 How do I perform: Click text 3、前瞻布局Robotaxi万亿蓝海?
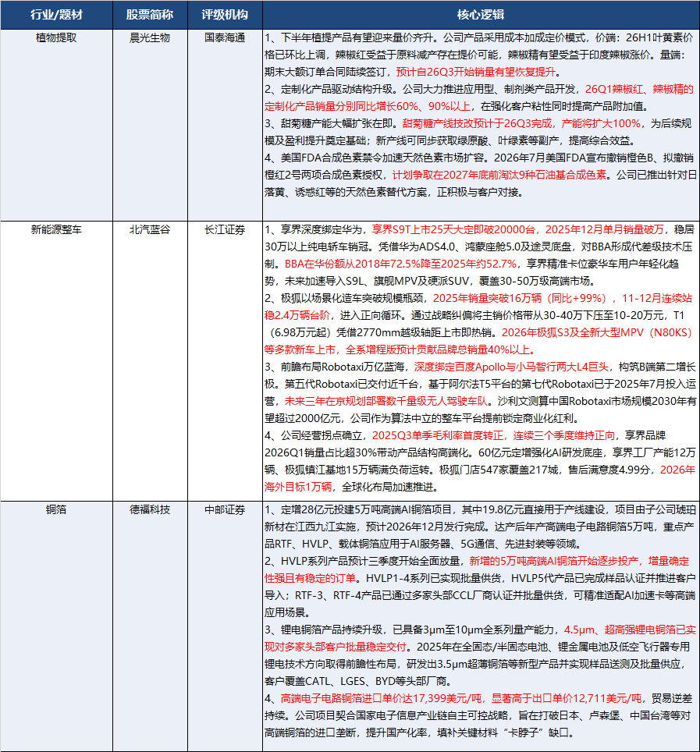click(x=335, y=367)
